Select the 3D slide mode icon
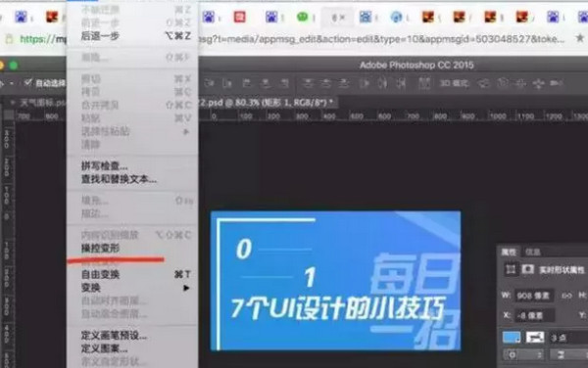Viewport: 588px width, 368px height. pyautogui.click(x=538, y=83)
